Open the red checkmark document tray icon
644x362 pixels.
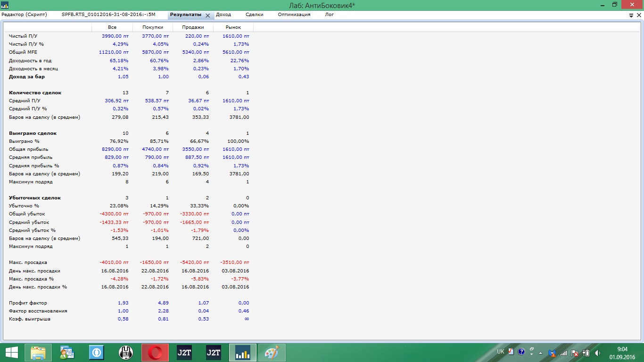[x=511, y=352]
